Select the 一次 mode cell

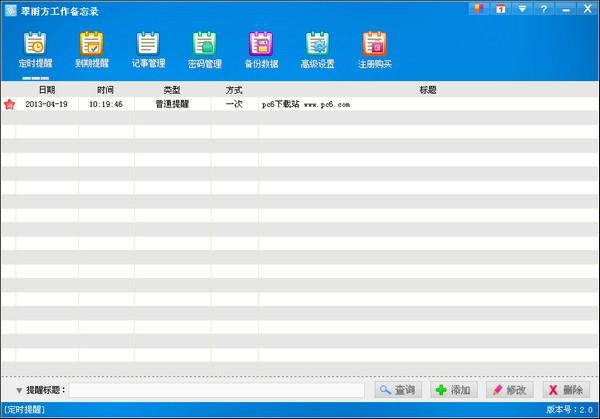234,104
